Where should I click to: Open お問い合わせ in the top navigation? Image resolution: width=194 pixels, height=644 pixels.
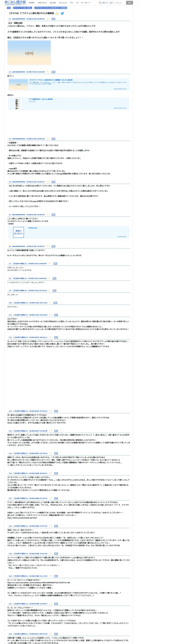42,3
